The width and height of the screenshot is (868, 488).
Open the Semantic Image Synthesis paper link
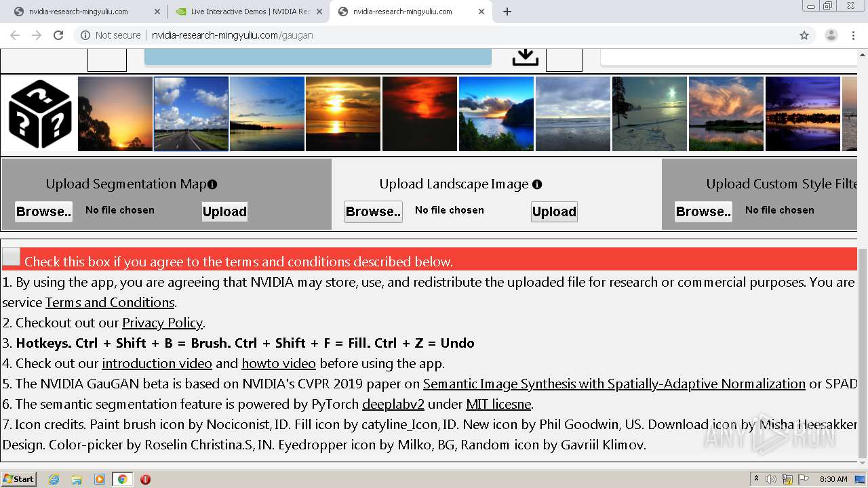(x=614, y=384)
